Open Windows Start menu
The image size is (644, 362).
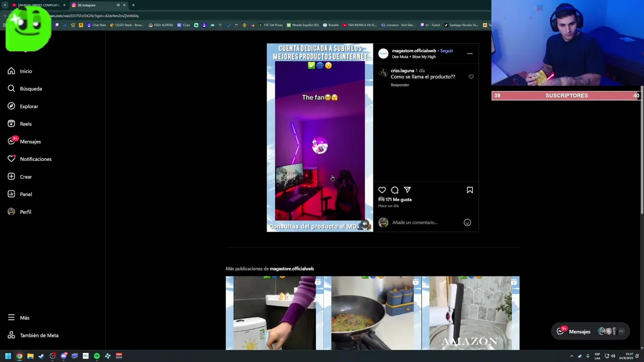coord(8,356)
